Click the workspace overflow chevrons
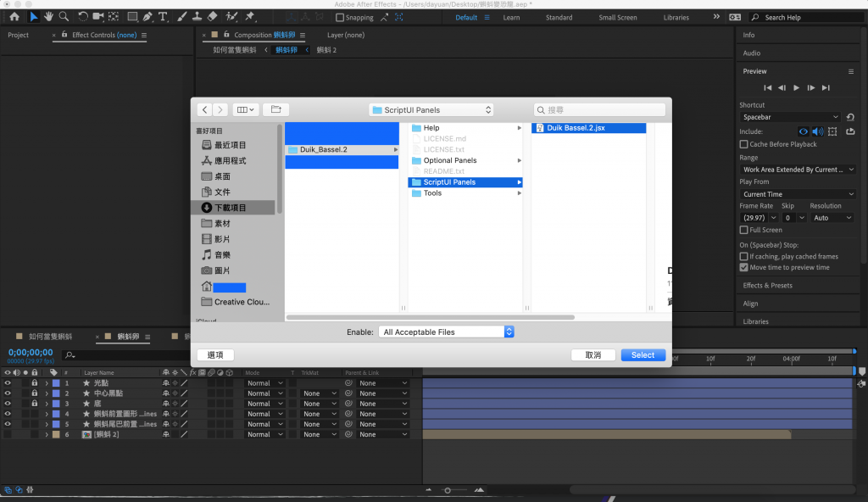Screen dimensions: 868x502 (x=716, y=17)
